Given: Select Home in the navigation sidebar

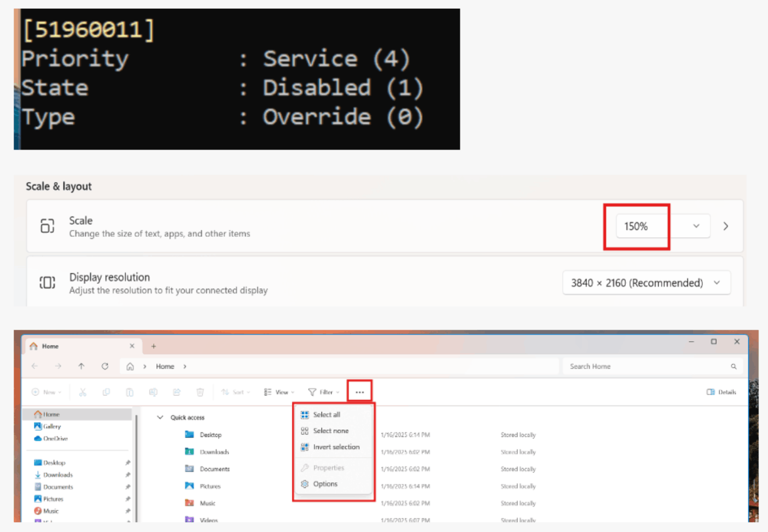Looking at the screenshot, I should [77, 414].
